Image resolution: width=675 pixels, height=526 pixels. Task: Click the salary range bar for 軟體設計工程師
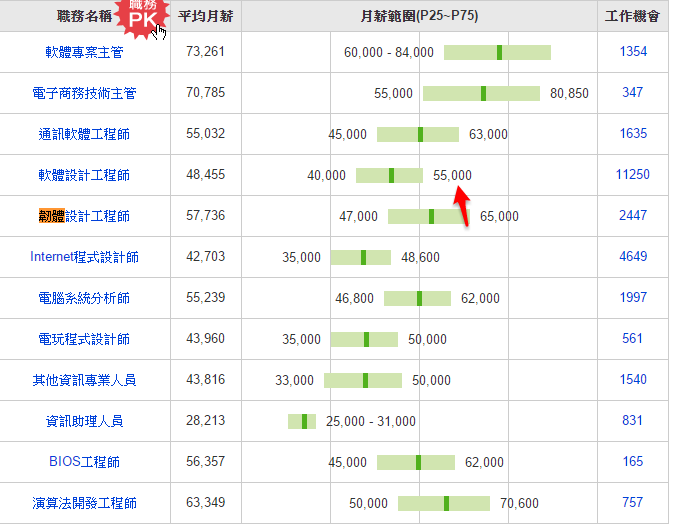(389, 175)
